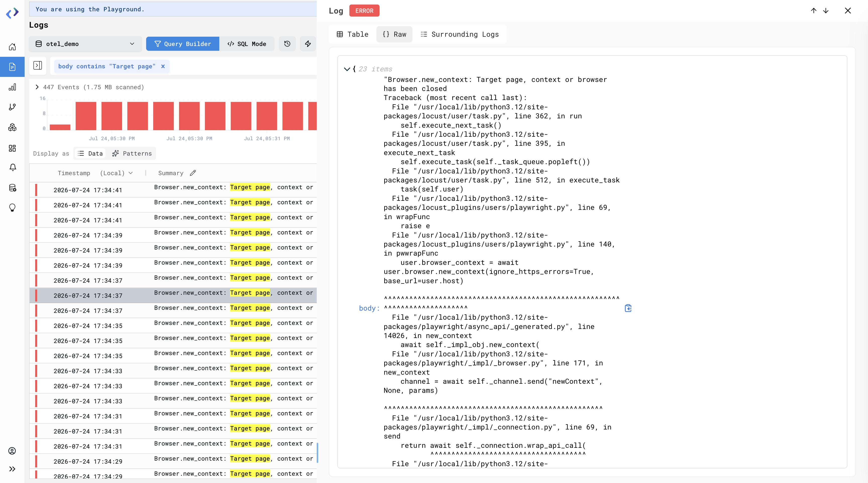Switch to Query Builder mode
Image resolution: width=868 pixels, height=483 pixels.
pyautogui.click(x=182, y=44)
